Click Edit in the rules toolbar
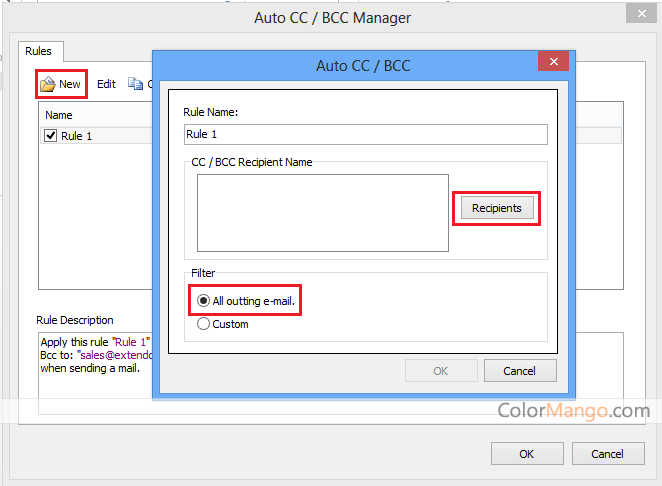 coord(106,84)
